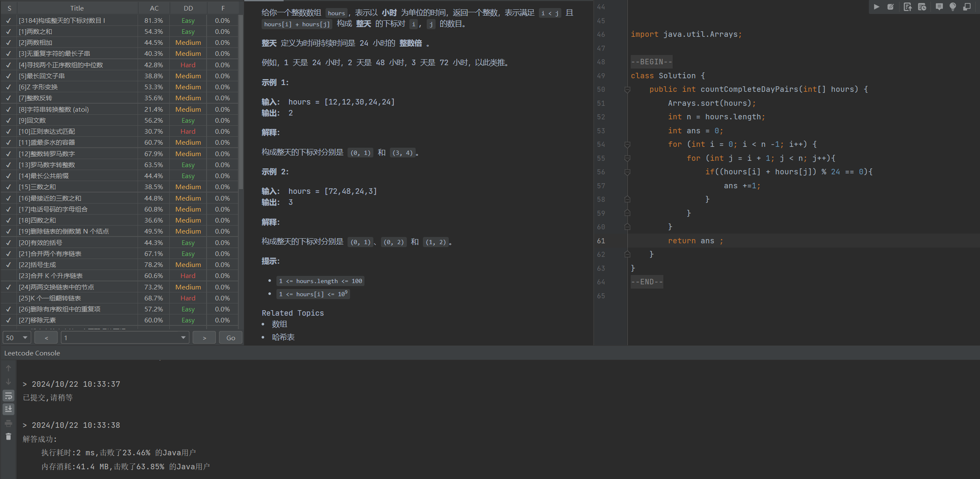Click line number 61 in gutter

click(x=601, y=241)
